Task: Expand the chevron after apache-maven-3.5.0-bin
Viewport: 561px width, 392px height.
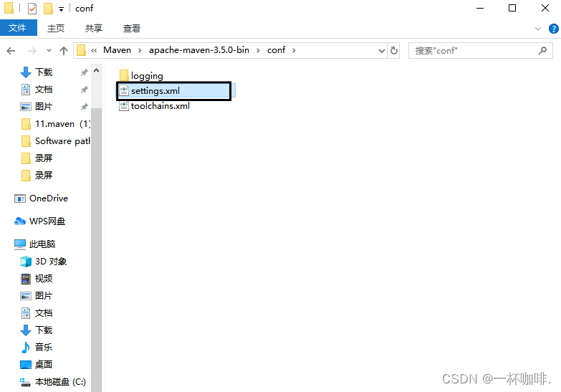Action: (258, 50)
